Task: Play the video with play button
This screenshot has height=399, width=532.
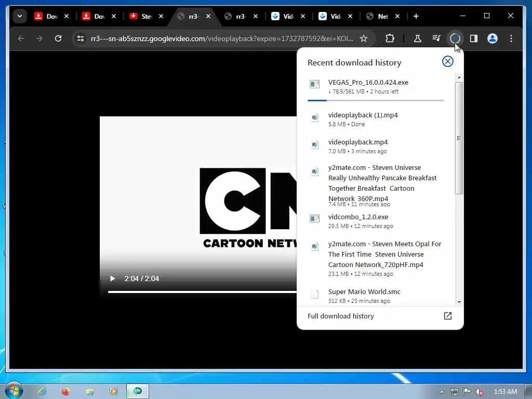Action: click(x=112, y=278)
